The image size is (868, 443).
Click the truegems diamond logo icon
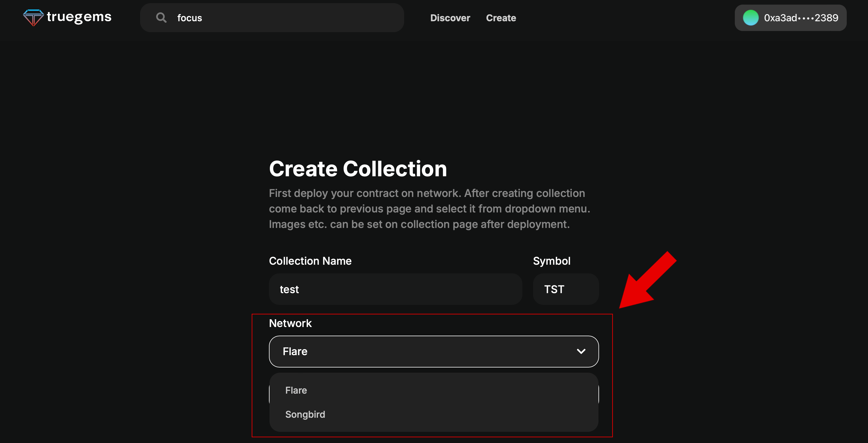click(33, 18)
